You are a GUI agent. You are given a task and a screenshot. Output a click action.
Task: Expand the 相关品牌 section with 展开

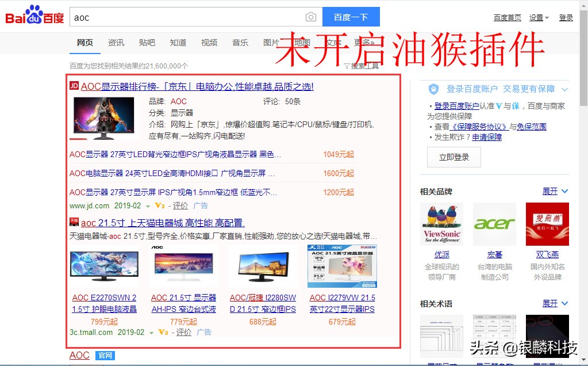[555, 192]
